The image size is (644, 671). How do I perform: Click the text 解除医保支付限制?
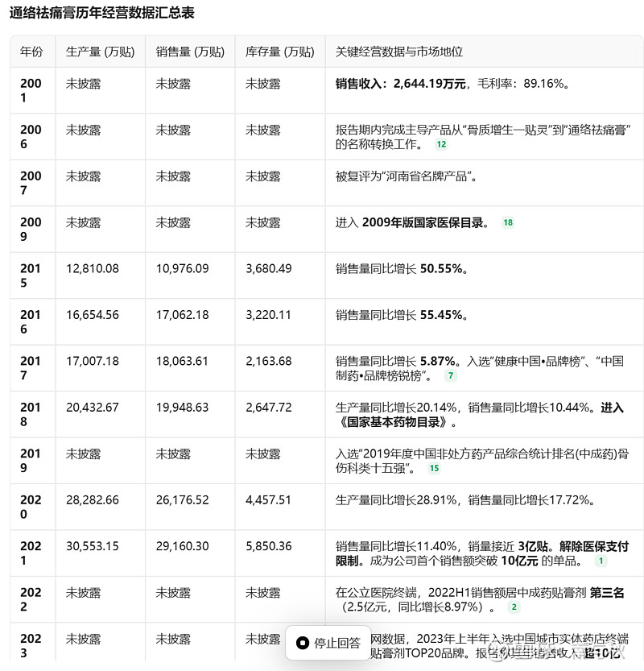482,553
